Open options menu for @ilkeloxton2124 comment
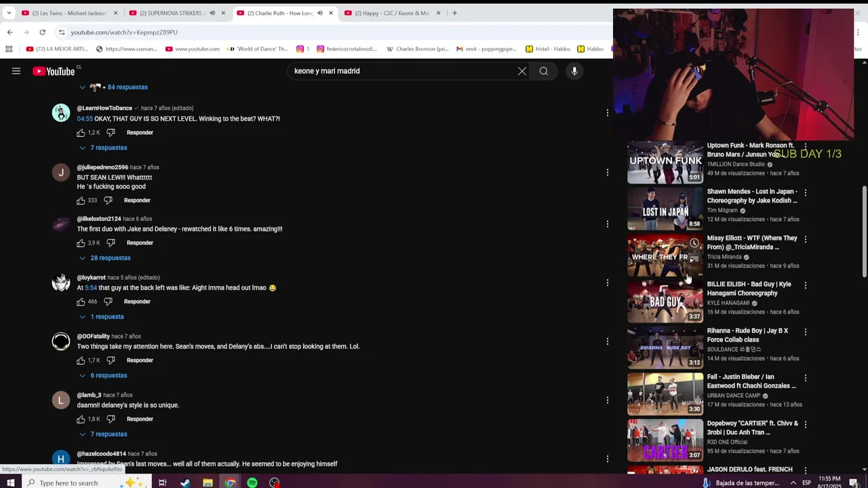Screen dimensions: 868x488 coord(608,224)
